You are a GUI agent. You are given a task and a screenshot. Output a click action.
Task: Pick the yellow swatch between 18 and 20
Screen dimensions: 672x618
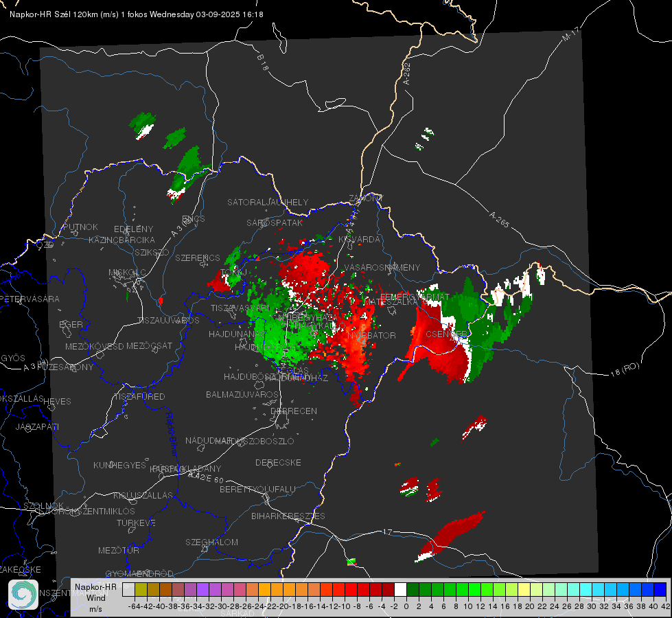click(524, 589)
